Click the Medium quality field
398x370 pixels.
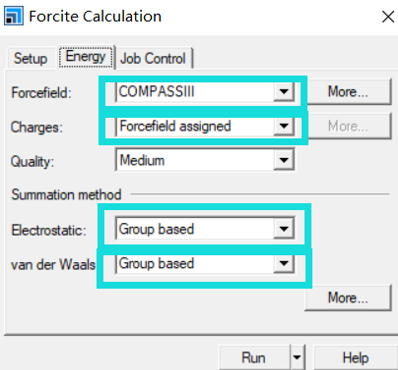pos(195,161)
